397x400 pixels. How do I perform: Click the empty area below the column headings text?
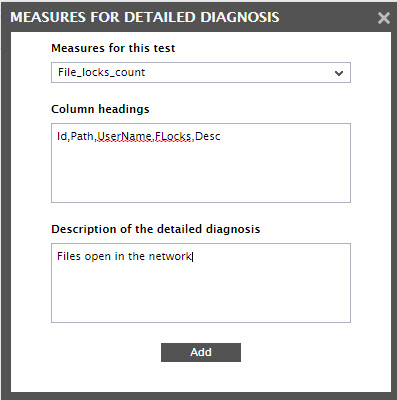click(x=201, y=173)
